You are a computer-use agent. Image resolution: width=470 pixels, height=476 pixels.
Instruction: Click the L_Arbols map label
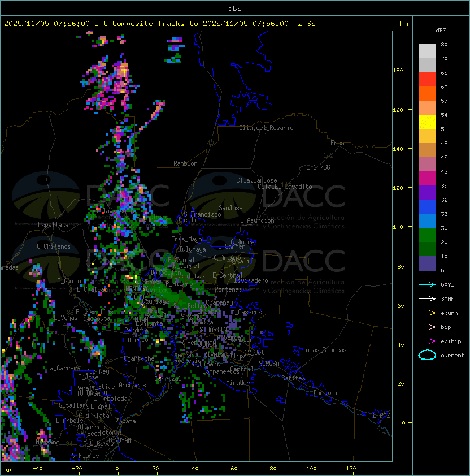pos(69,421)
